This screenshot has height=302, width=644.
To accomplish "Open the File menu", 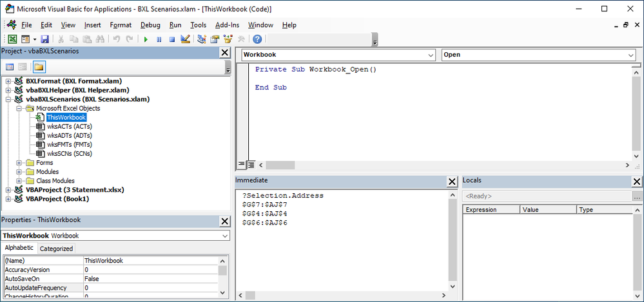I will [26, 25].
